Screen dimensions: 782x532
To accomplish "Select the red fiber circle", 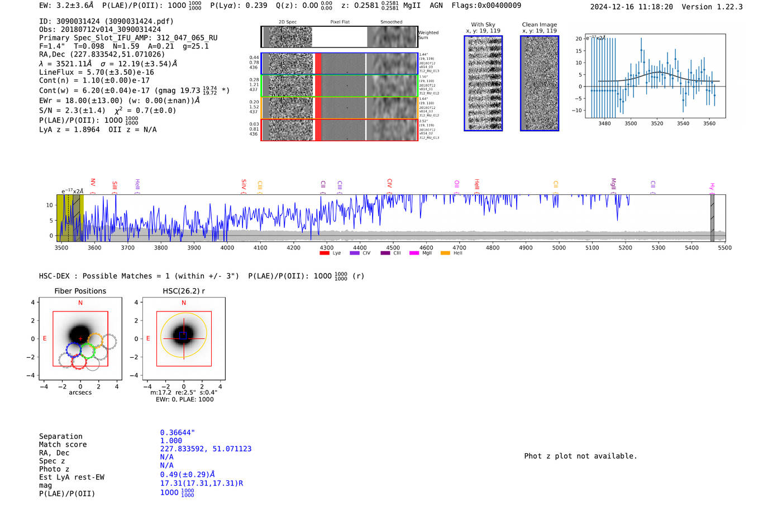I will tap(79, 361).
